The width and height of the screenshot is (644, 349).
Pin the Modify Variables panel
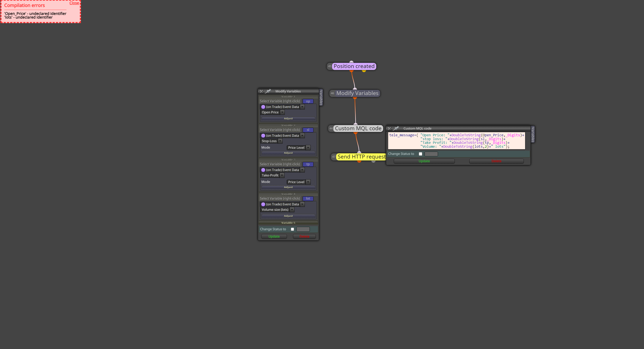pos(268,91)
